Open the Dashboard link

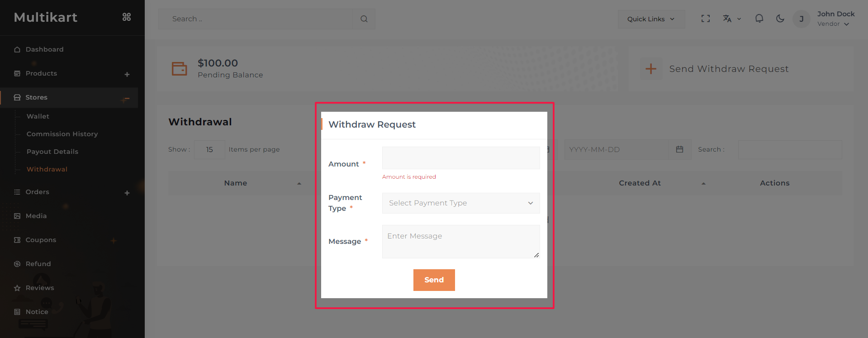coord(44,49)
